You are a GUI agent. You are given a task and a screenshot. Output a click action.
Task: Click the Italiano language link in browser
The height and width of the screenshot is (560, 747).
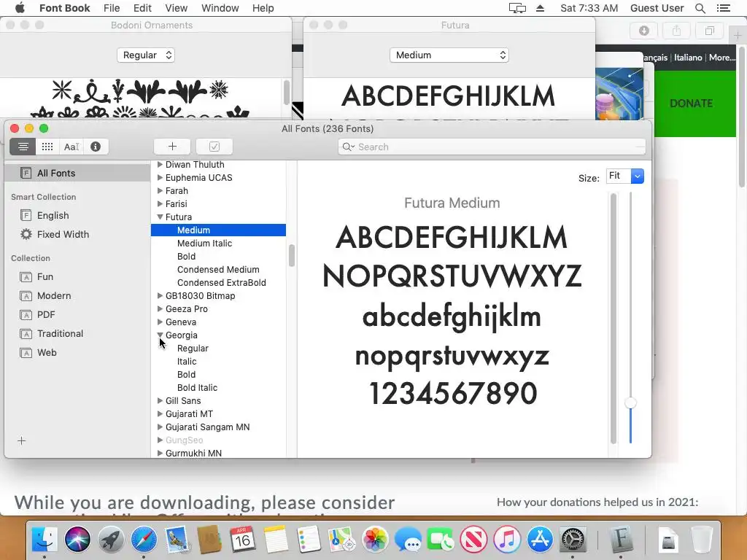click(x=688, y=58)
